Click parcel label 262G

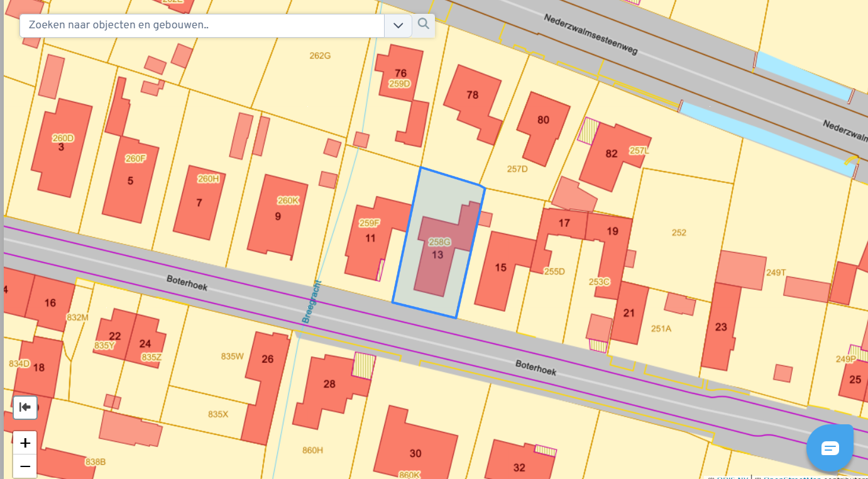coord(320,56)
